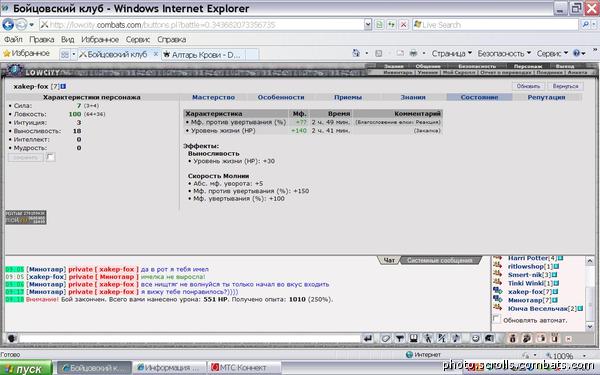Viewport: 600px width, 375px height.
Task: Click the user list scrollbar up arrow
Action: [x=590, y=261]
